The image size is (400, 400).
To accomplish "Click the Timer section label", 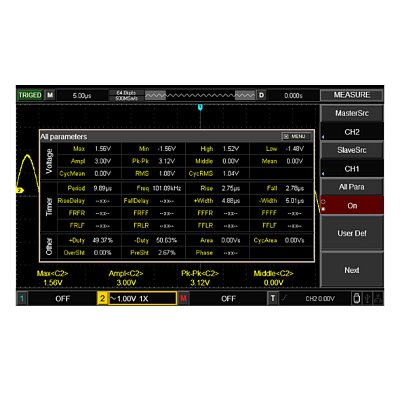I will click(49, 207).
